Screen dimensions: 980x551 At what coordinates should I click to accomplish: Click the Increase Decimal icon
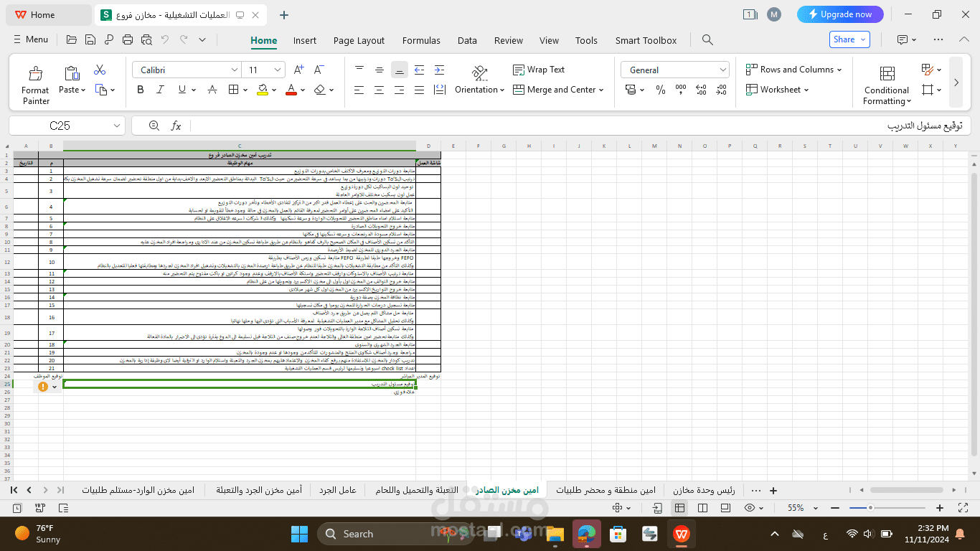point(701,90)
